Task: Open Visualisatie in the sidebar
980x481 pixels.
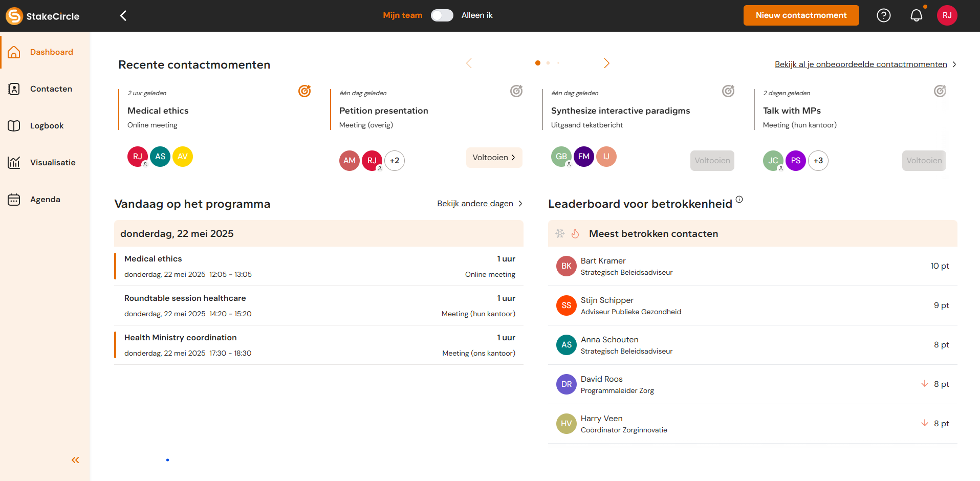Action: click(x=45, y=163)
